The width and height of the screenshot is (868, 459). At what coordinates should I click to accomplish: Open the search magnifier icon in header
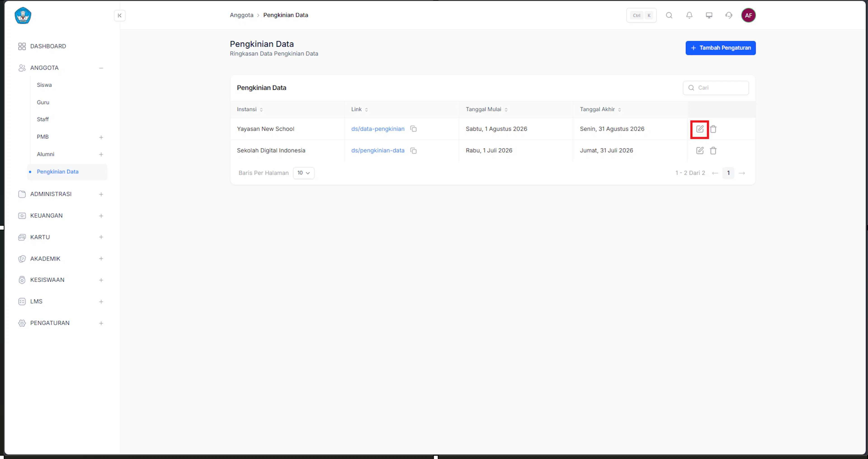669,15
